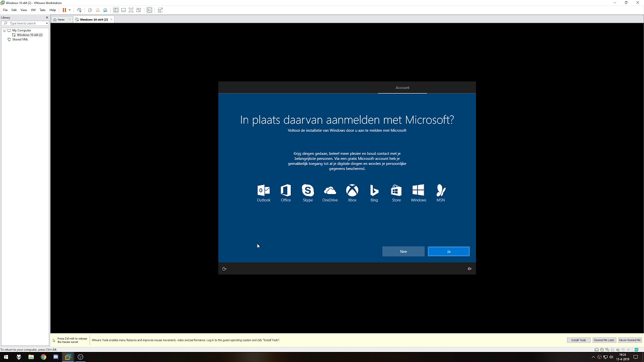
Task: Click Install Tools button
Action: (x=579, y=340)
